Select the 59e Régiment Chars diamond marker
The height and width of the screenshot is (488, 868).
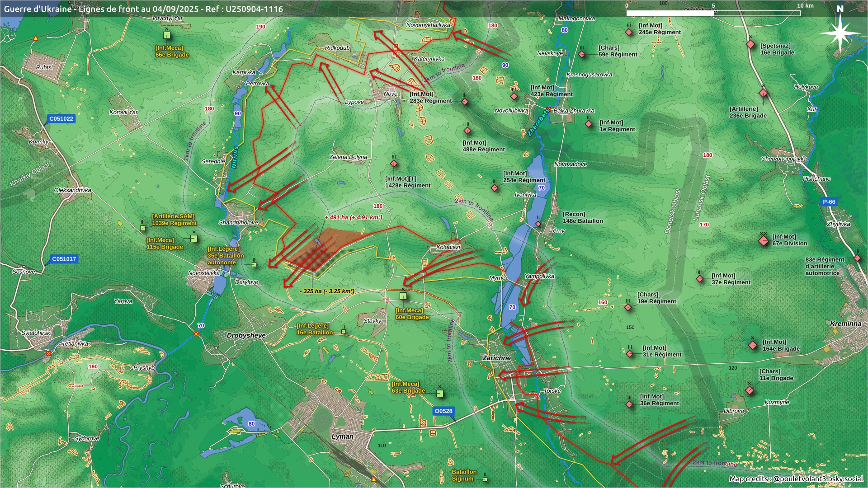[582, 54]
